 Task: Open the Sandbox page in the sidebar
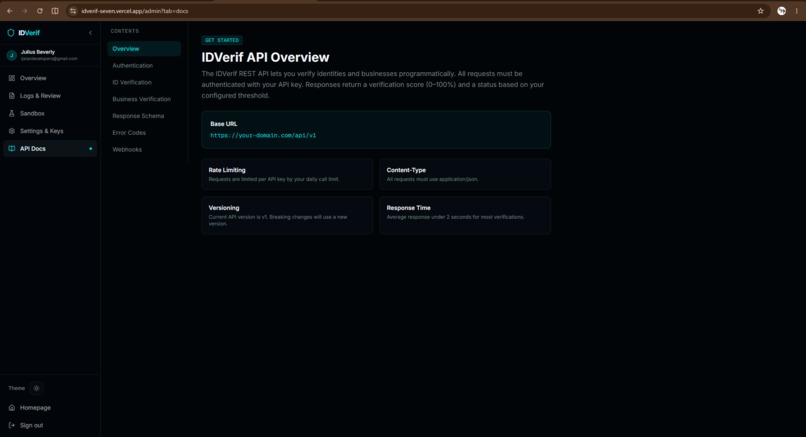coord(50,113)
